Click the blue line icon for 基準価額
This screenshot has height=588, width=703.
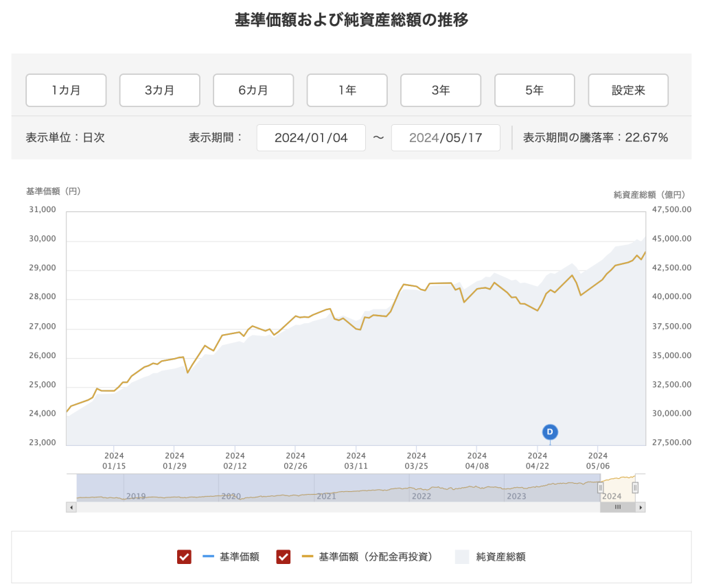pos(209,557)
